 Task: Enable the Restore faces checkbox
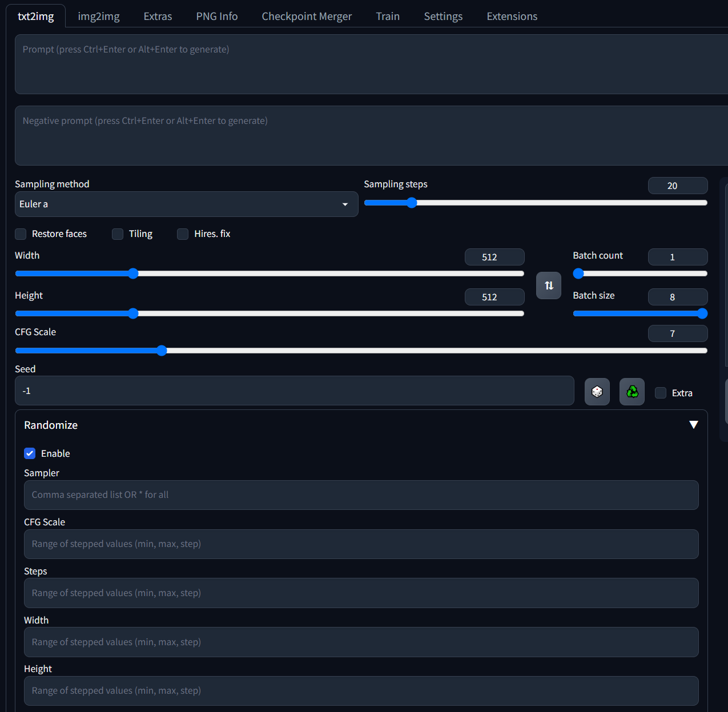(21, 234)
